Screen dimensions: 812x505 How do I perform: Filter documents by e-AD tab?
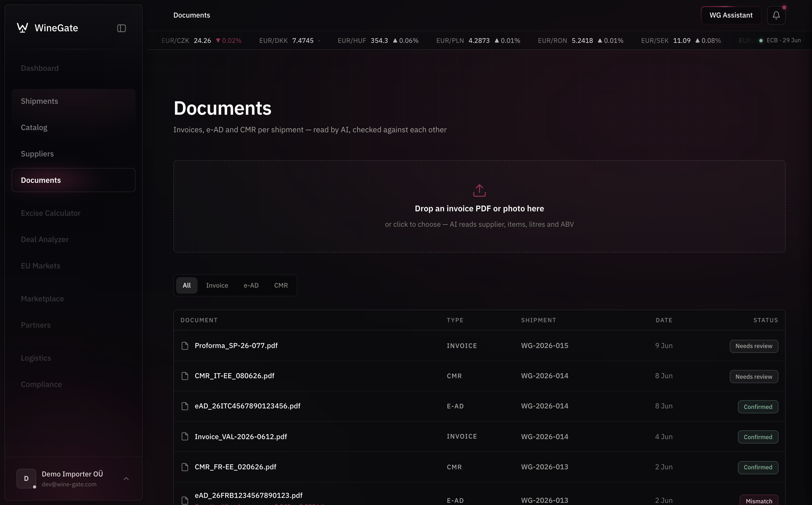pos(251,285)
